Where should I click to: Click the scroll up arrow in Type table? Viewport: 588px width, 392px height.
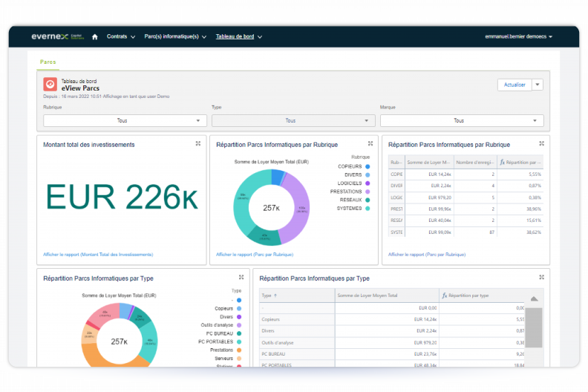pyautogui.click(x=535, y=299)
